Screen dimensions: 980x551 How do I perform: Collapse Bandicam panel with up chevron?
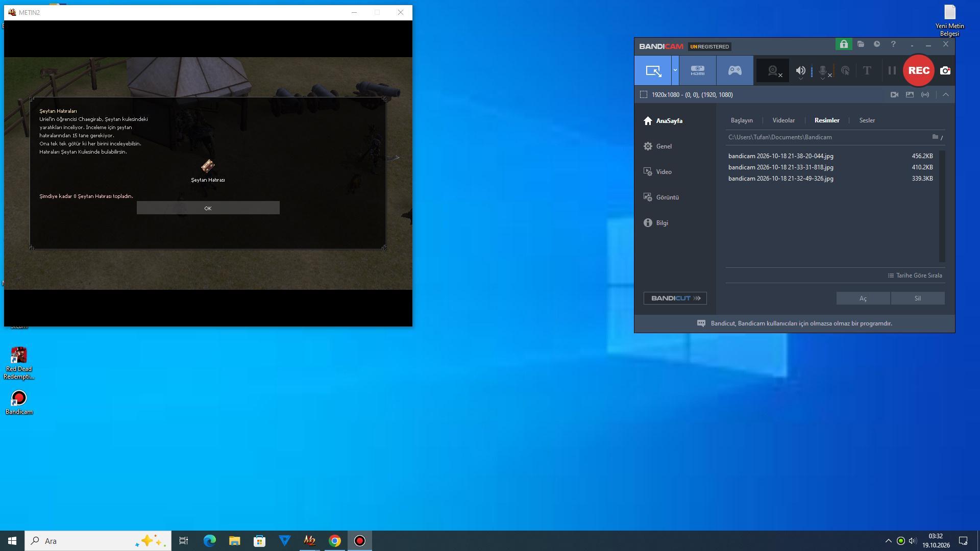click(946, 95)
